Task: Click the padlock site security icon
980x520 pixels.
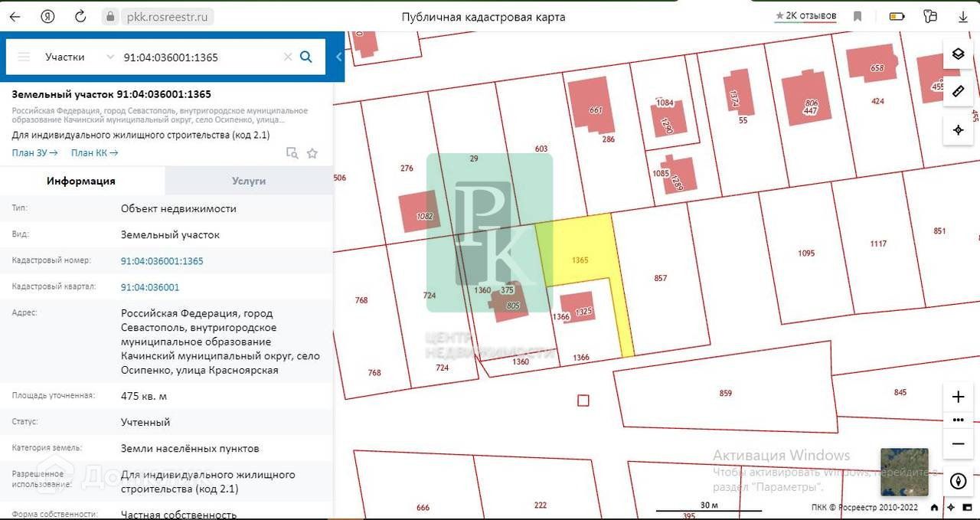Action: 111,16
